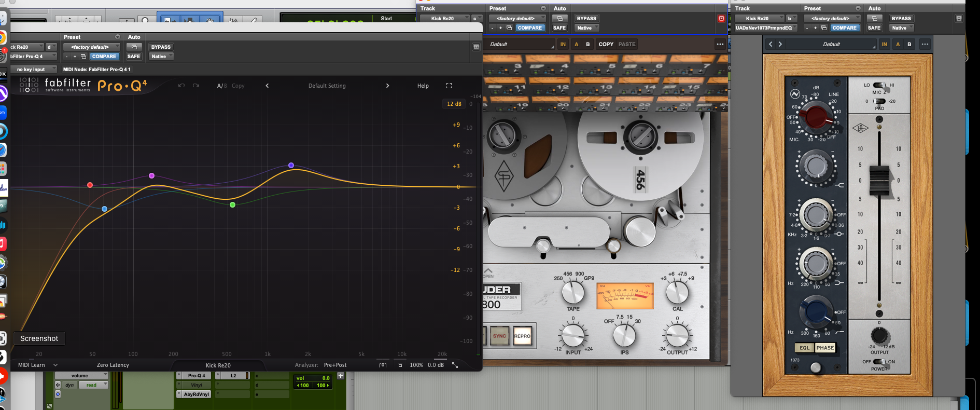Select the blue EQ band node
Screen dimensions: 980x410
tap(105, 209)
